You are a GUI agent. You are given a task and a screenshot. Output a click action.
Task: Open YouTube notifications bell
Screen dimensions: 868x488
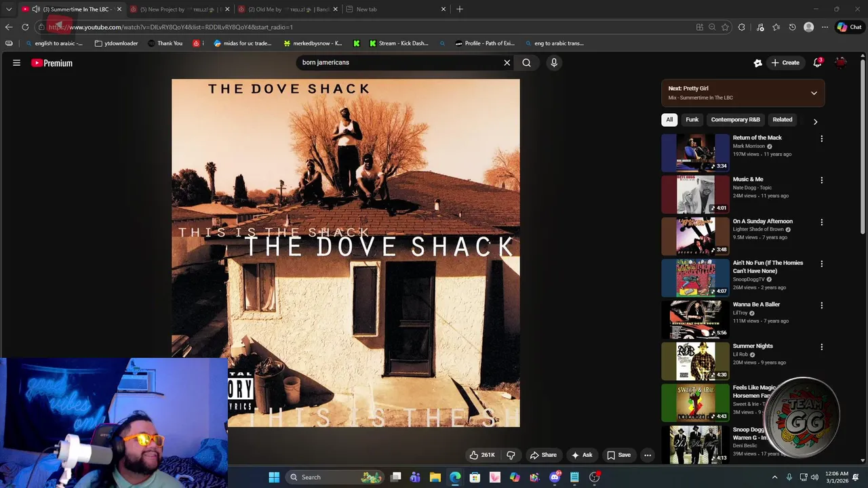coord(818,62)
